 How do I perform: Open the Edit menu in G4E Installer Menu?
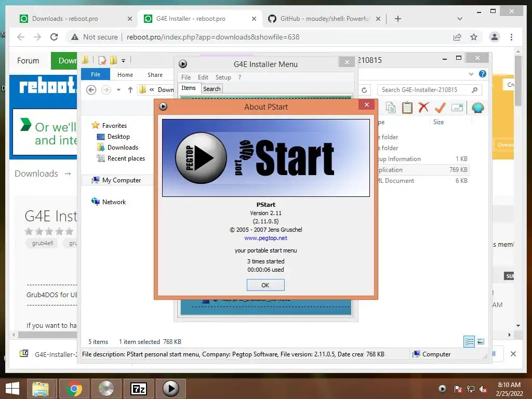[x=203, y=77]
